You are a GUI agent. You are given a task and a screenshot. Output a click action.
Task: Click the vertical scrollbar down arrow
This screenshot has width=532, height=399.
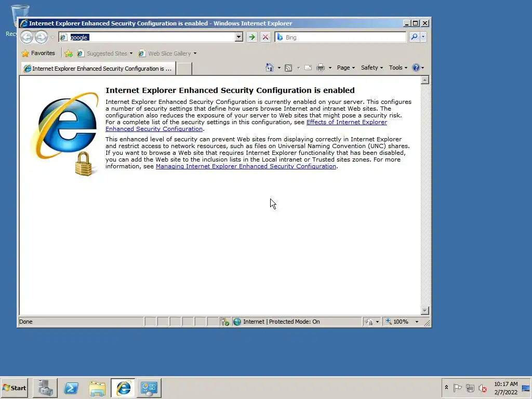(425, 311)
